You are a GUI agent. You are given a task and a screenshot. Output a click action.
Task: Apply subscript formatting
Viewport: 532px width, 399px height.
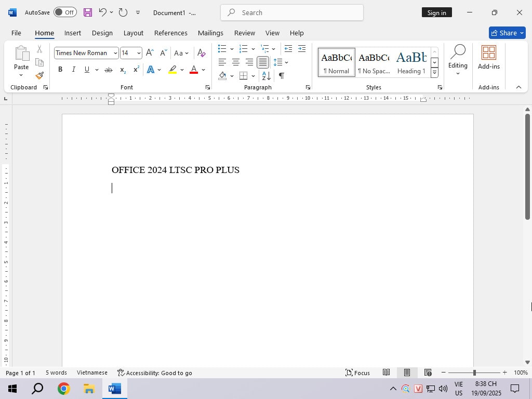[x=123, y=70]
